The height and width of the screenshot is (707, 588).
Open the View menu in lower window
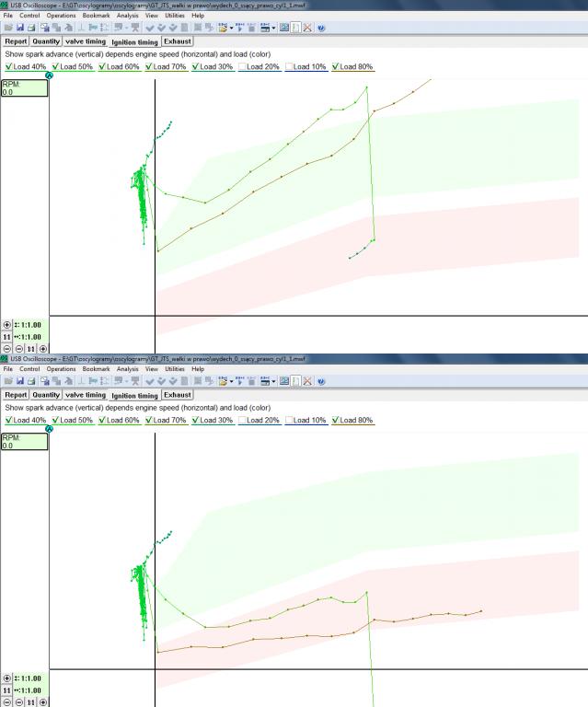click(x=152, y=369)
